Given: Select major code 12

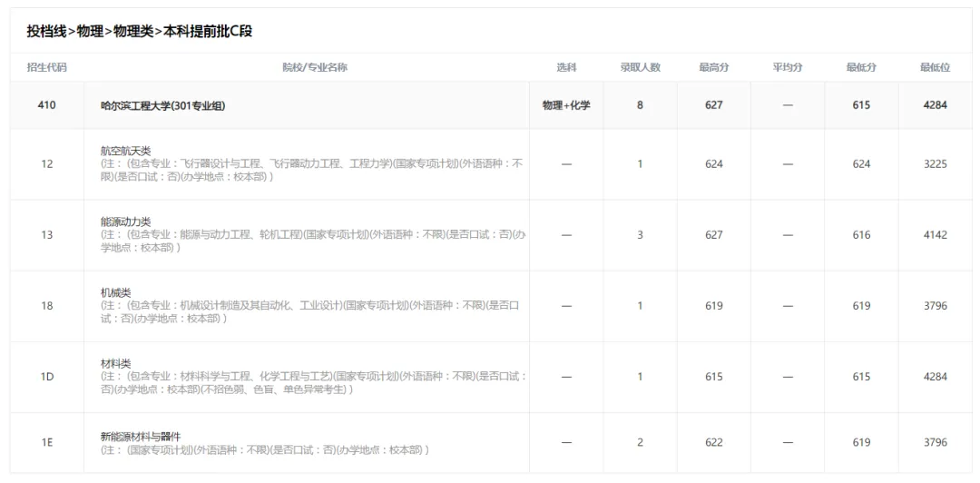Looking at the screenshot, I should coord(47,164).
